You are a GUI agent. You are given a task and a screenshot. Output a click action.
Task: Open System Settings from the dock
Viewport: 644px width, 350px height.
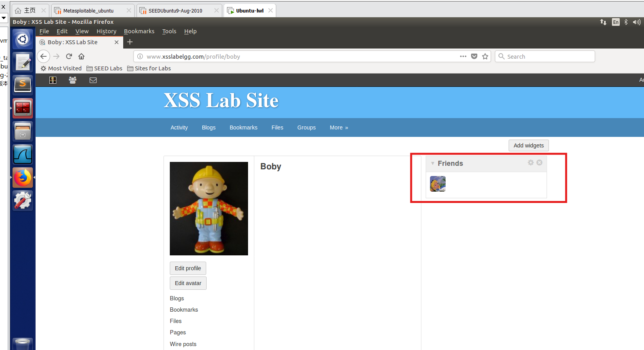[x=23, y=201]
